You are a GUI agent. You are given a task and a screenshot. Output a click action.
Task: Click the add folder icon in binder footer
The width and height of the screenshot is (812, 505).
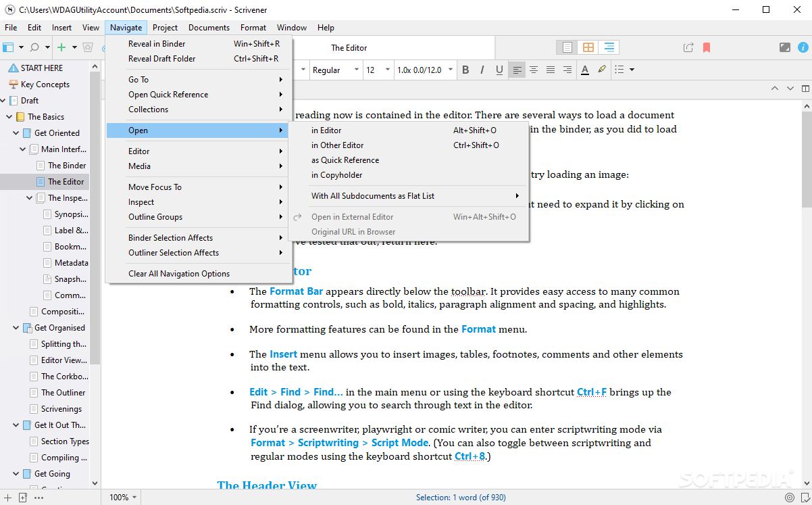[23, 498]
